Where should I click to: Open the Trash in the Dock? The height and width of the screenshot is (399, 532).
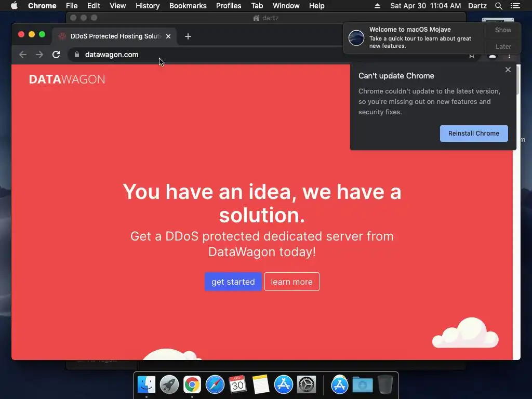(385, 385)
